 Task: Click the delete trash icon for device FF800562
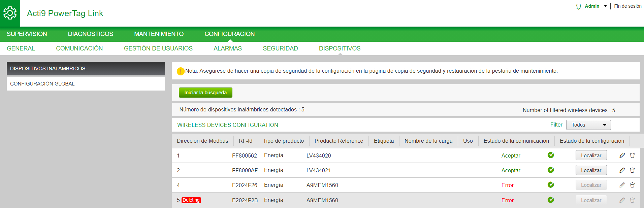click(x=632, y=155)
